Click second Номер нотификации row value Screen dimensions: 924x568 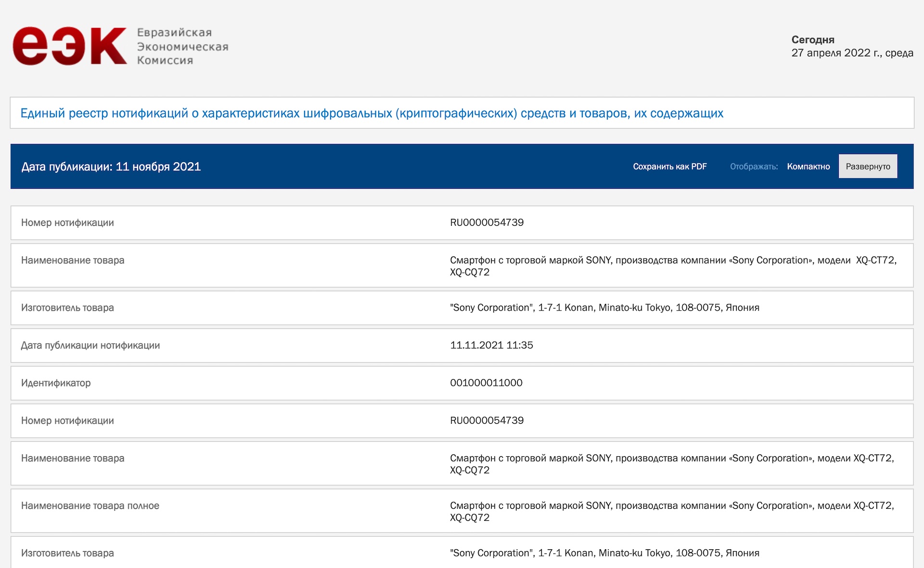point(487,420)
